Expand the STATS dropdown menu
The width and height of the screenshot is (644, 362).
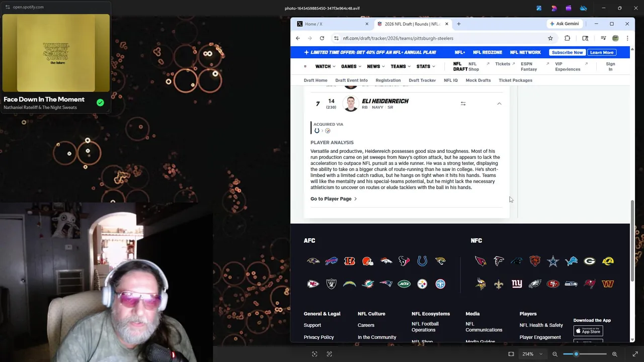[426, 66]
